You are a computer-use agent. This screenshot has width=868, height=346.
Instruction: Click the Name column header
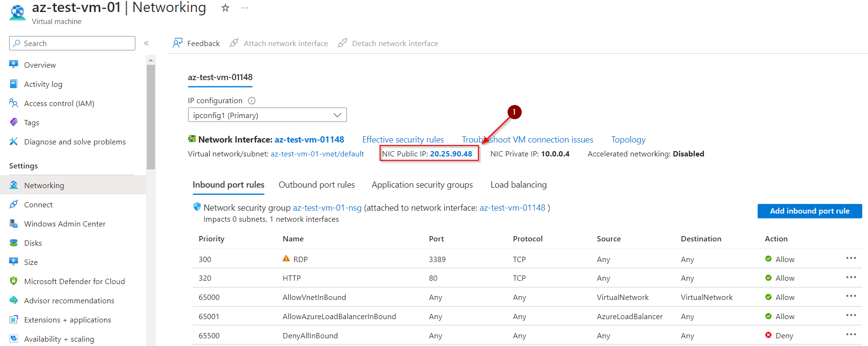point(293,239)
